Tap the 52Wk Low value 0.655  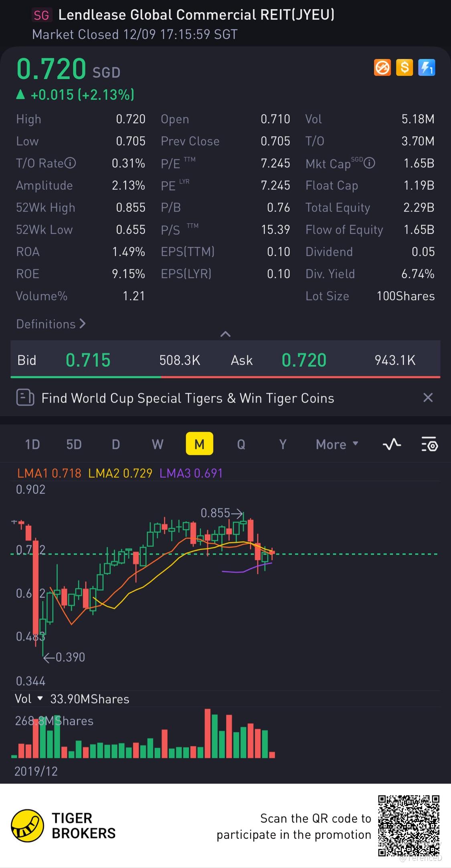tap(131, 229)
